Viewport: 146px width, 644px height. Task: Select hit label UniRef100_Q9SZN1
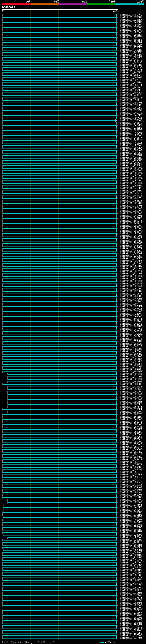[131, 65]
